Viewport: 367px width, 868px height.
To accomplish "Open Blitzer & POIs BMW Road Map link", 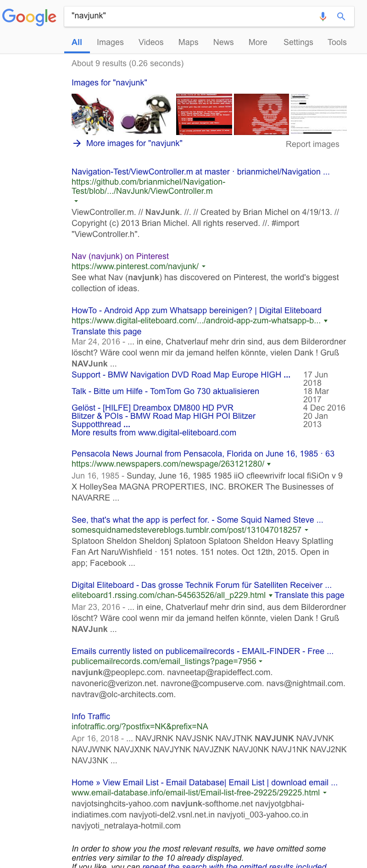I will click(x=163, y=420).
